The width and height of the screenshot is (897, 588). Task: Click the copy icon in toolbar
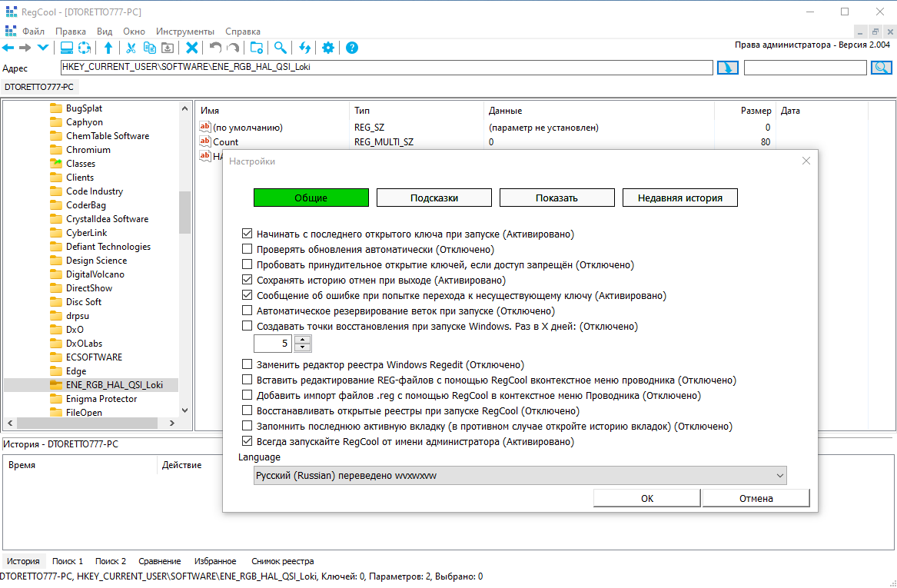[149, 48]
